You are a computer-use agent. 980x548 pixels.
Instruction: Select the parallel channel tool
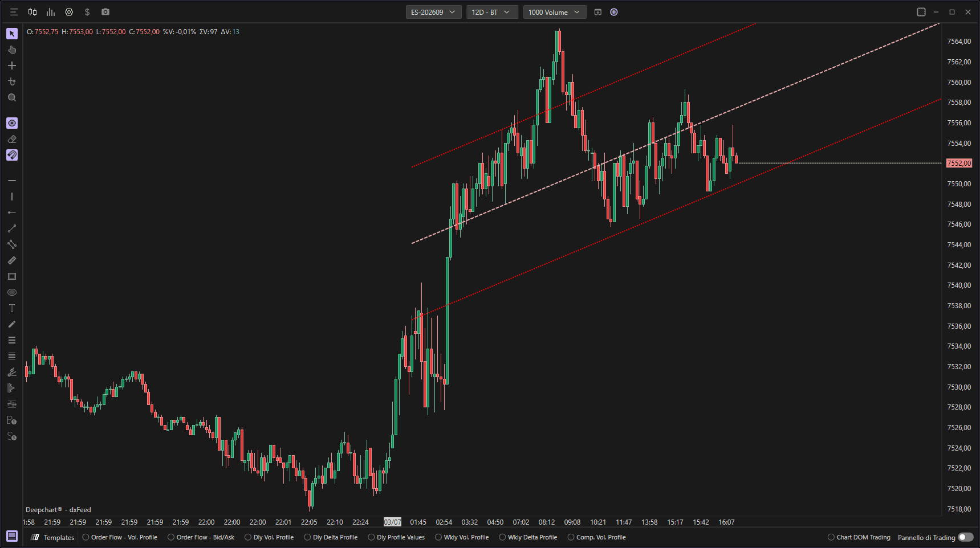click(x=12, y=244)
